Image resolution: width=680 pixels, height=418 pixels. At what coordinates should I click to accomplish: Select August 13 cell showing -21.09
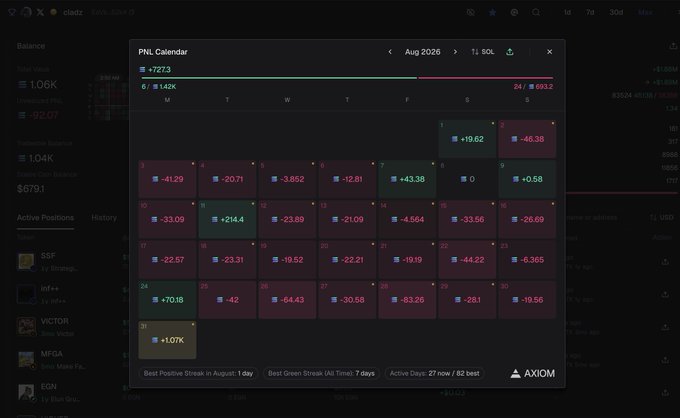click(x=347, y=219)
